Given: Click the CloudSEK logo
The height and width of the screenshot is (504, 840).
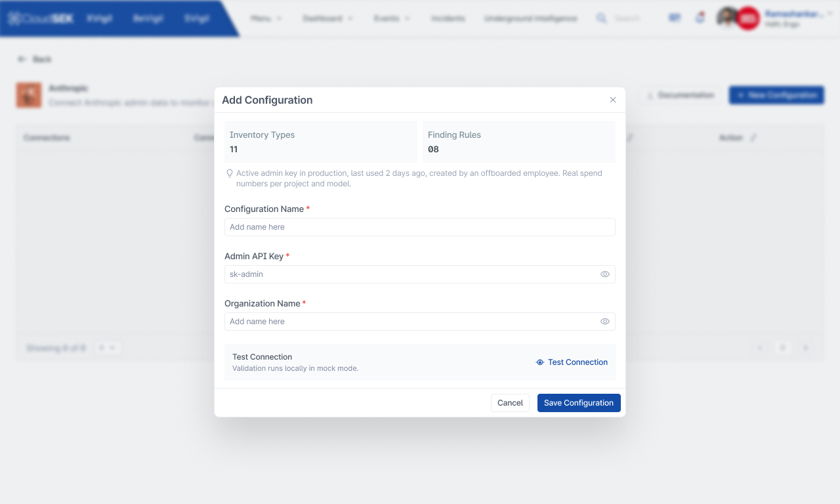Looking at the screenshot, I should (41, 18).
